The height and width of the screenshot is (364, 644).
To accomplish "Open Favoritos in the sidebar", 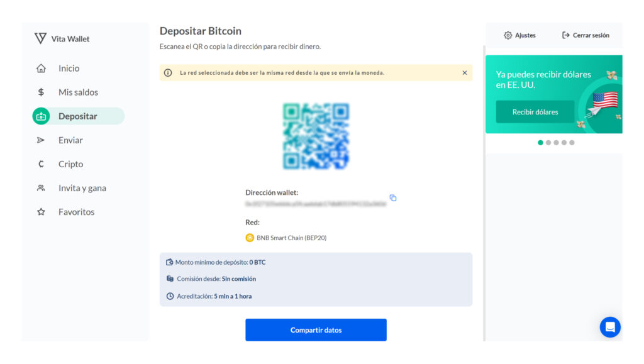I will (x=76, y=212).
